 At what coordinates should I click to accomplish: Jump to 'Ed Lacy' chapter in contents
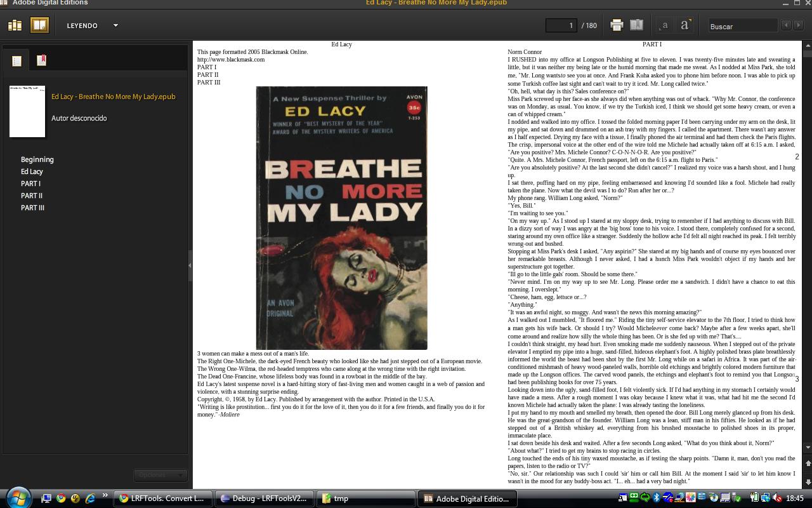[x=32, y=171]
